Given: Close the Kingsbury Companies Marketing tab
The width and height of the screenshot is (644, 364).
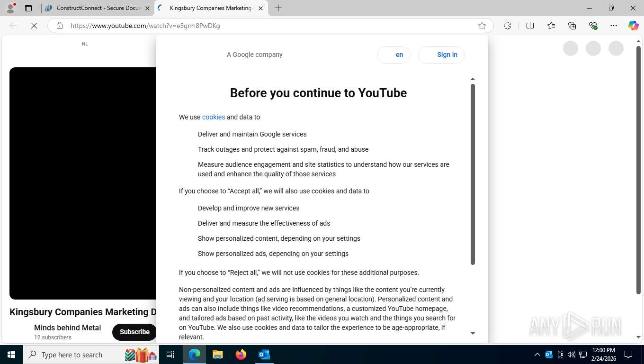Looking at the screenshot, I should [260, 8].
